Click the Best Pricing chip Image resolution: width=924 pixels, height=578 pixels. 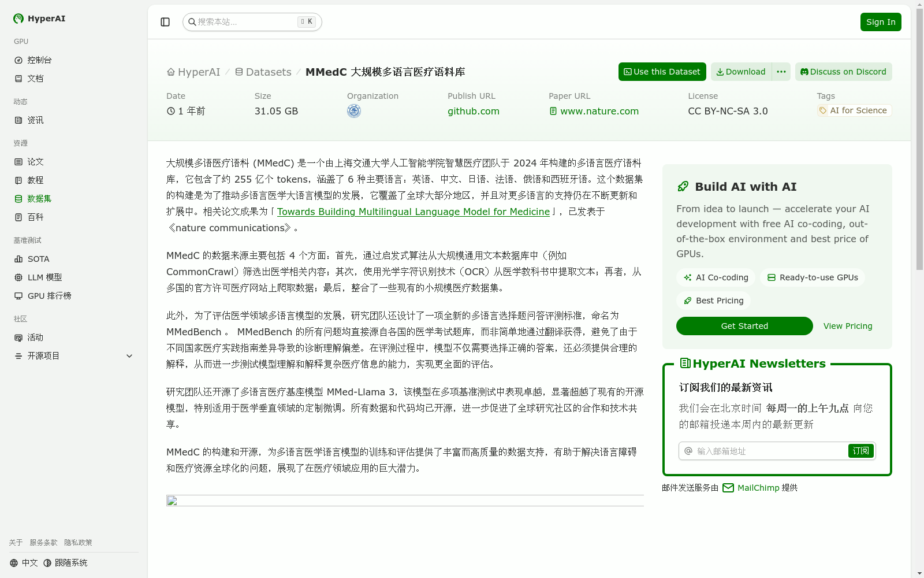point(714,301)
